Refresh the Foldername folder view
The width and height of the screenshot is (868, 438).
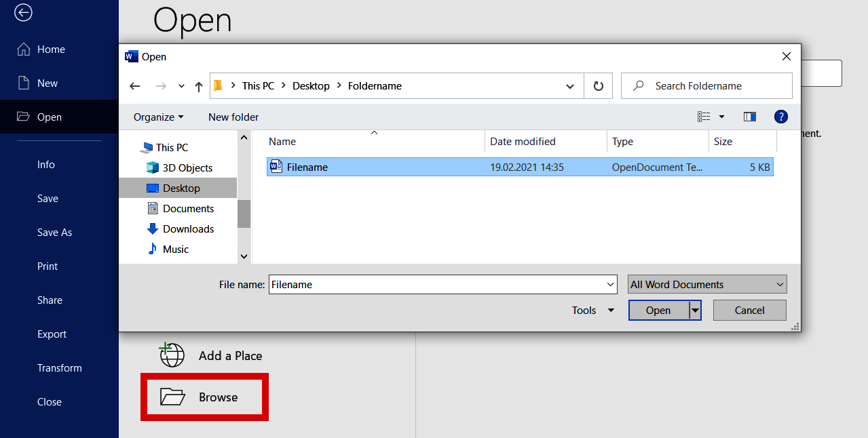click(598, 85)
